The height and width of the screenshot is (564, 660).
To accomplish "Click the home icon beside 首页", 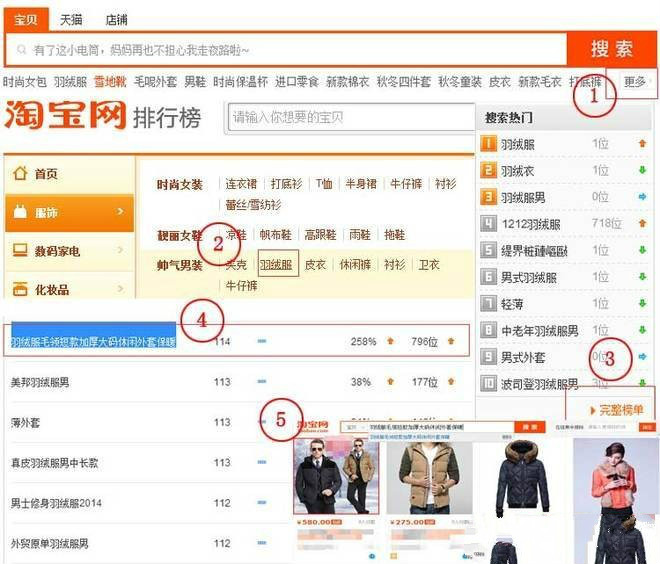I will coord(19,173).
